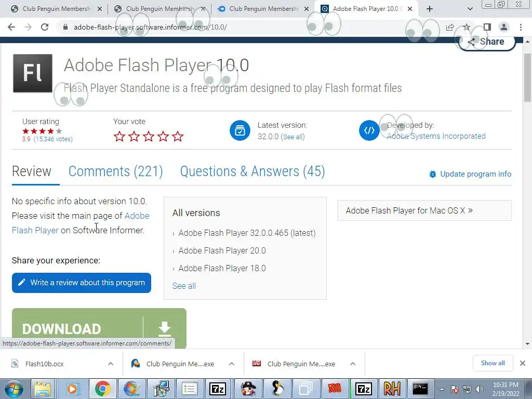Click the blue Developed by code icon
532x399 pixels.
[x=369, y=130]
